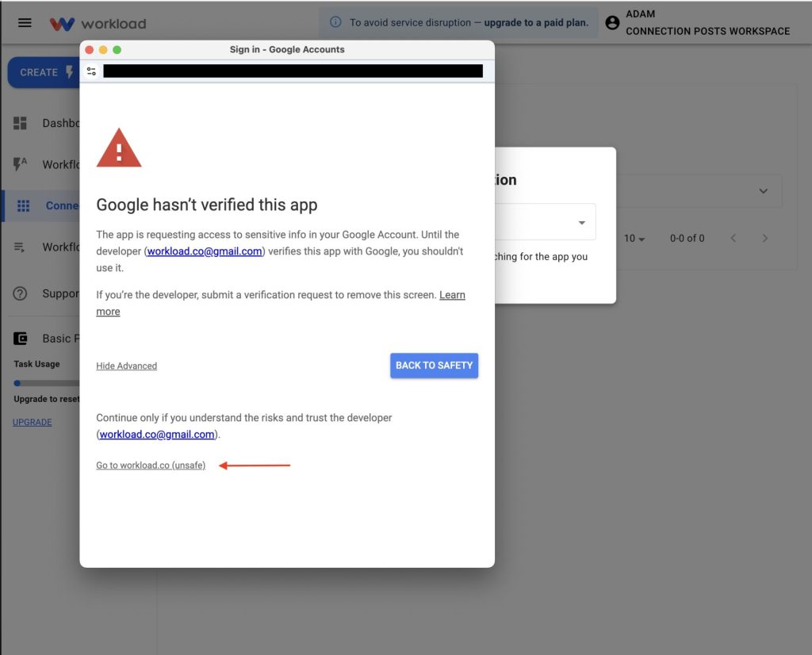
Task: Open the hamburger menu in Workload header
Action: (25, 23)
